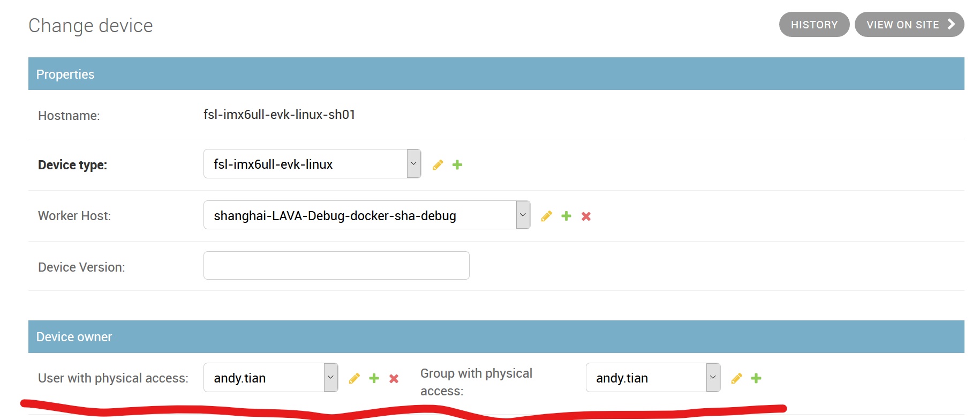Click the Device type label

[x=72, y=165]
